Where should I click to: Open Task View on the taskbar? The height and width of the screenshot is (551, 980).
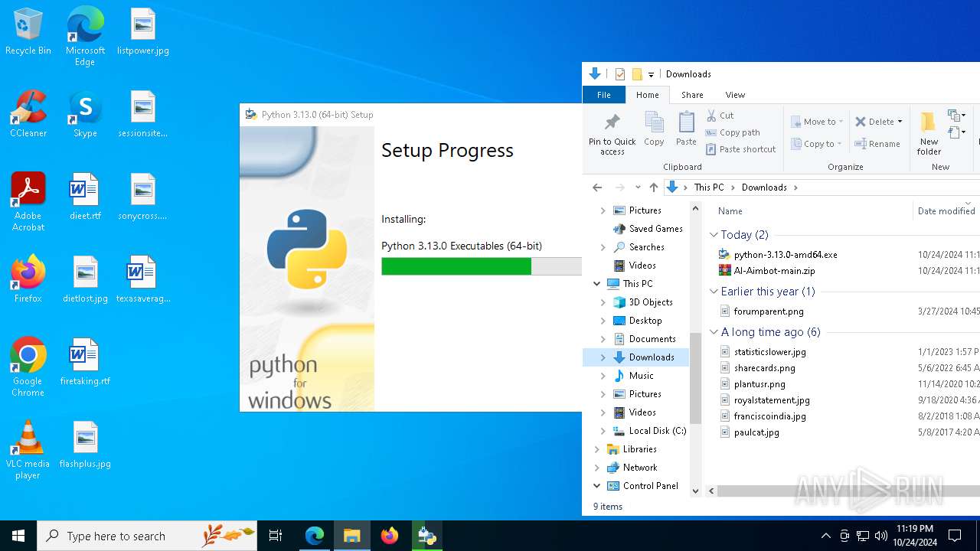(x=276, y=536)
